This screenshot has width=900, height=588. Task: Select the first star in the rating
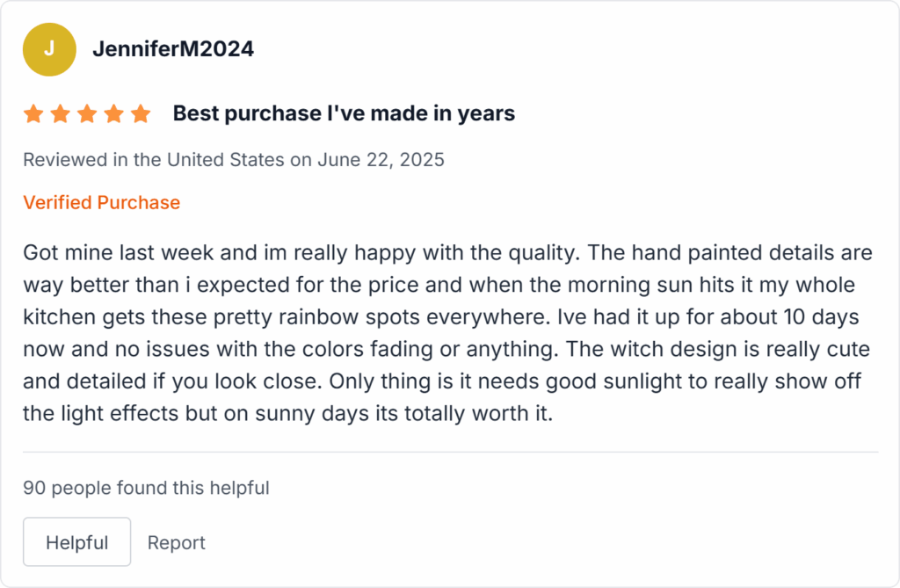pos(33,113)
